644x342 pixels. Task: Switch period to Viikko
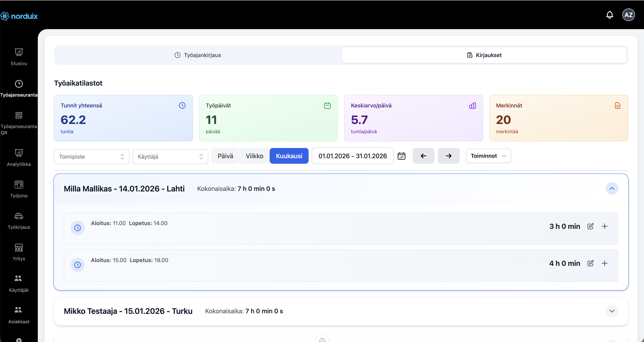(x=254, y=156)
